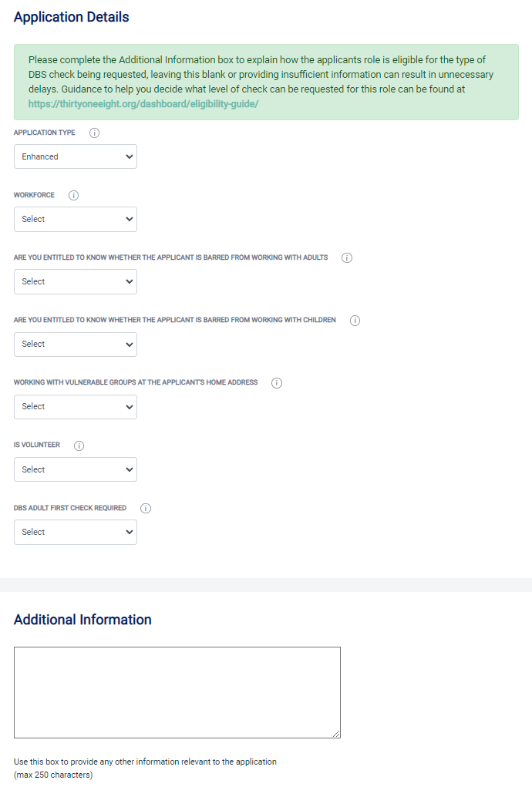Expand barred from working with children dropdown

(76, 344)
